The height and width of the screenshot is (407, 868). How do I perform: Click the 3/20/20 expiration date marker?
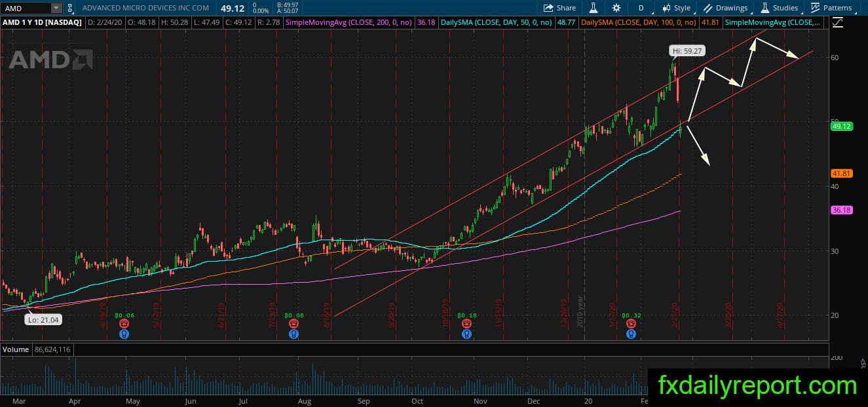[729, 314]
